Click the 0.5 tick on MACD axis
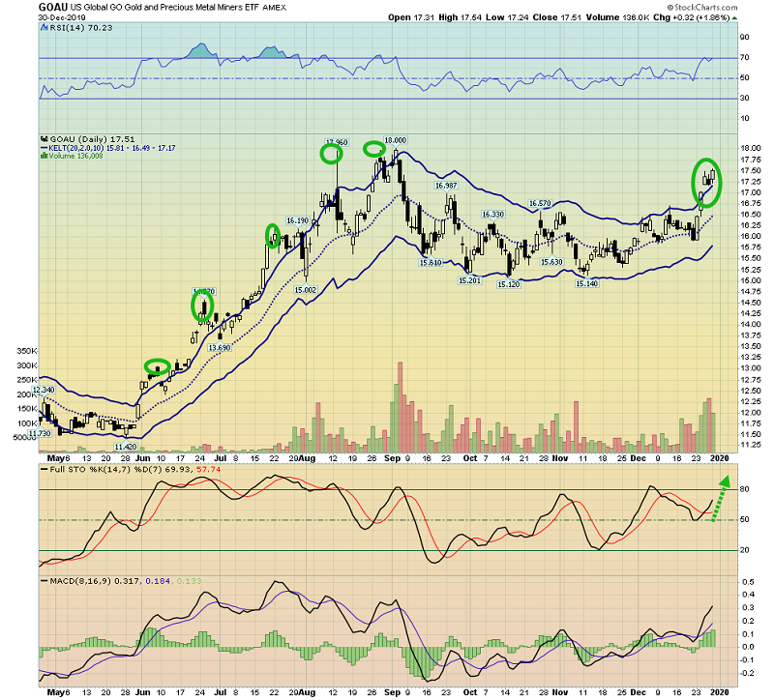The height and width of the screenshot is (700, 774). click(x=748, y=582)
